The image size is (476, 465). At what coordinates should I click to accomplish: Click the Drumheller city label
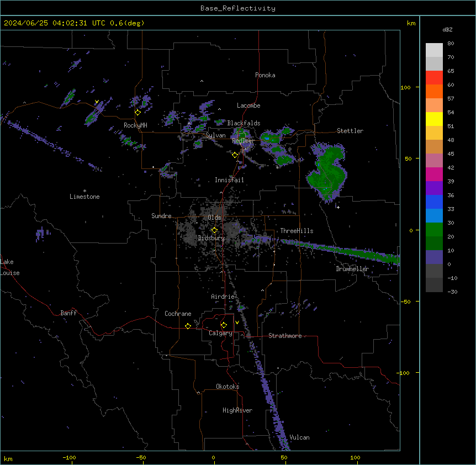352,269
